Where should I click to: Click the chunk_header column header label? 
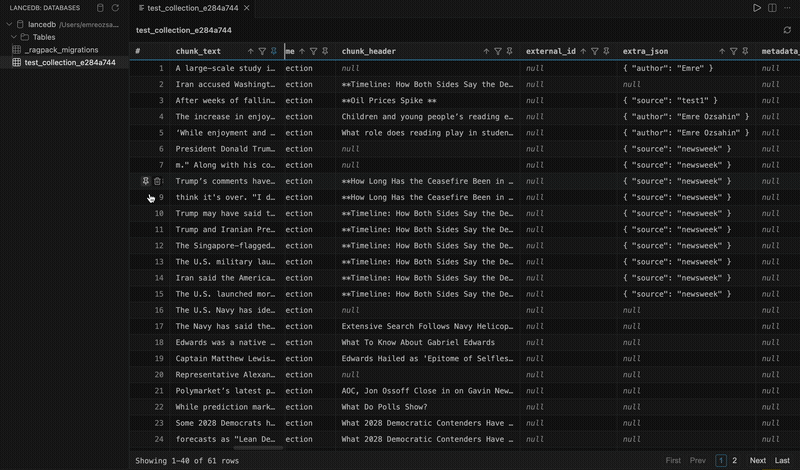(368, 51)
